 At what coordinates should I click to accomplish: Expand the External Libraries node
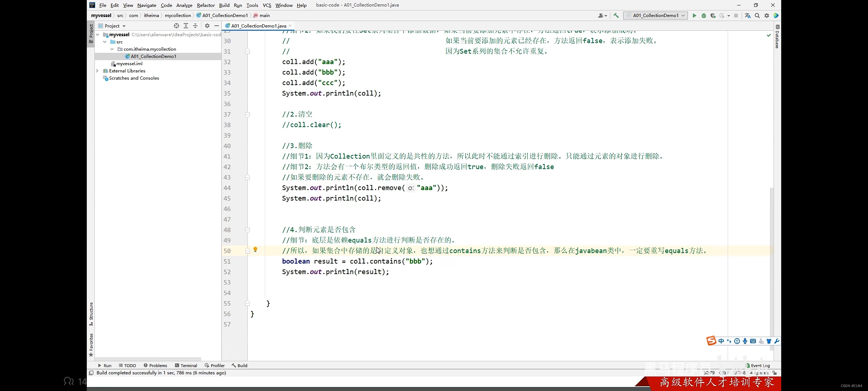click(97, 71)
